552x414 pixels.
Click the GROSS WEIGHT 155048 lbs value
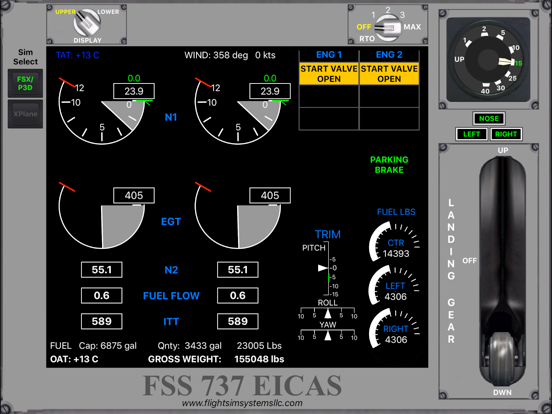[259, 359]
